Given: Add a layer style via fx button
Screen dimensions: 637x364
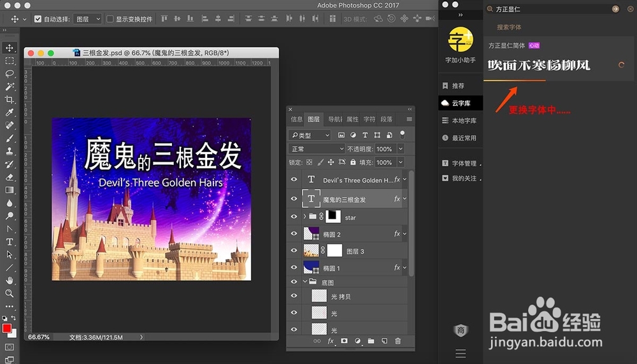Looking at the screenshot, I should point(331,341).
